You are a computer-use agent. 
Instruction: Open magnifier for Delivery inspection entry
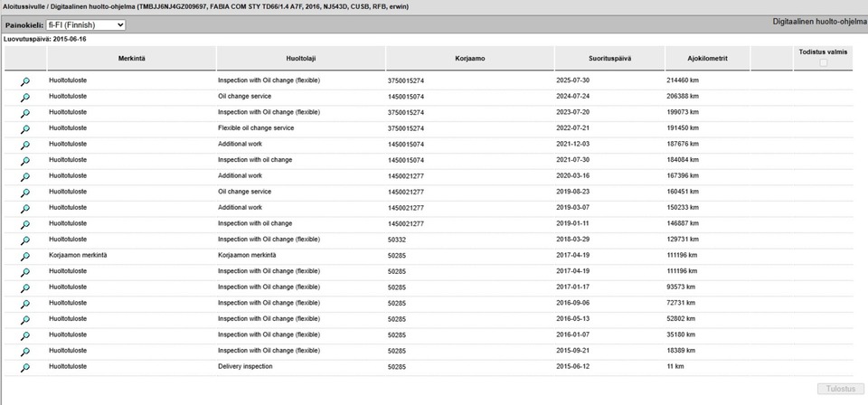(x=25, y=367)
